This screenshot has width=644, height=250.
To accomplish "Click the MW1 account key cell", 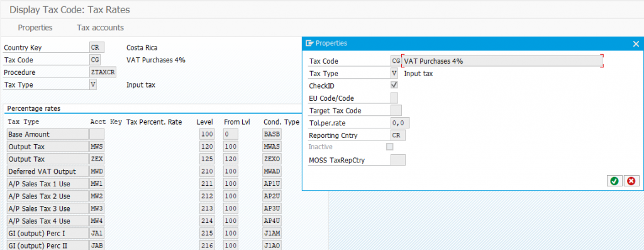I will tap(97, 184).
